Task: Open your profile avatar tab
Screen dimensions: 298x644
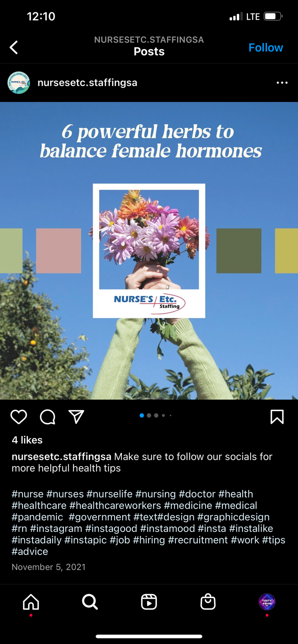Action: pos(267,602)
